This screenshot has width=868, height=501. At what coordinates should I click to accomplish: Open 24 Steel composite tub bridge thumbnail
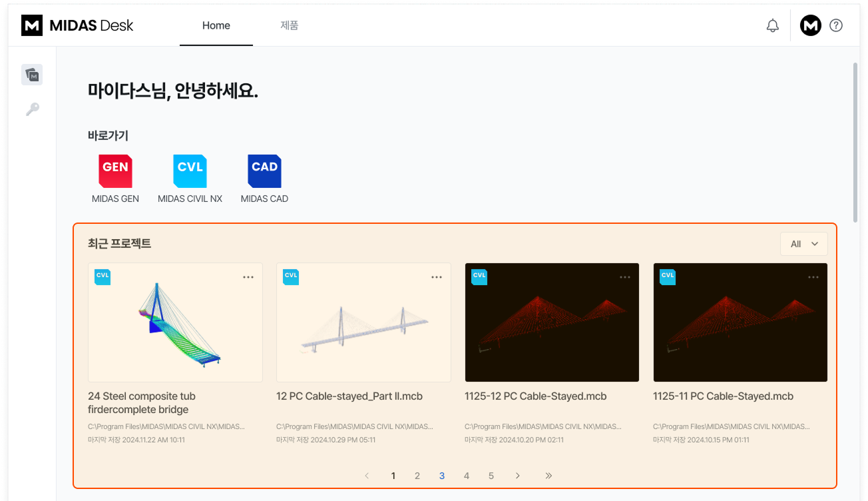175,322
